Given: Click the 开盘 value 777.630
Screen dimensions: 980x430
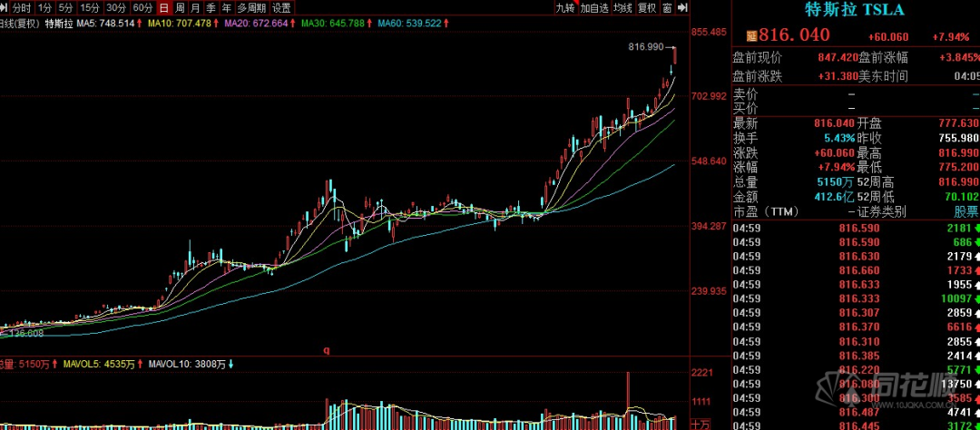Looking at the screenshot, I should [960, 123].
